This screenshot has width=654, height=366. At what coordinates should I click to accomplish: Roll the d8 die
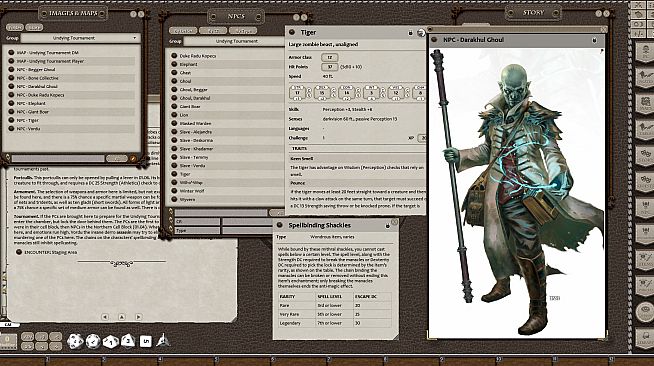click(128, 341)
